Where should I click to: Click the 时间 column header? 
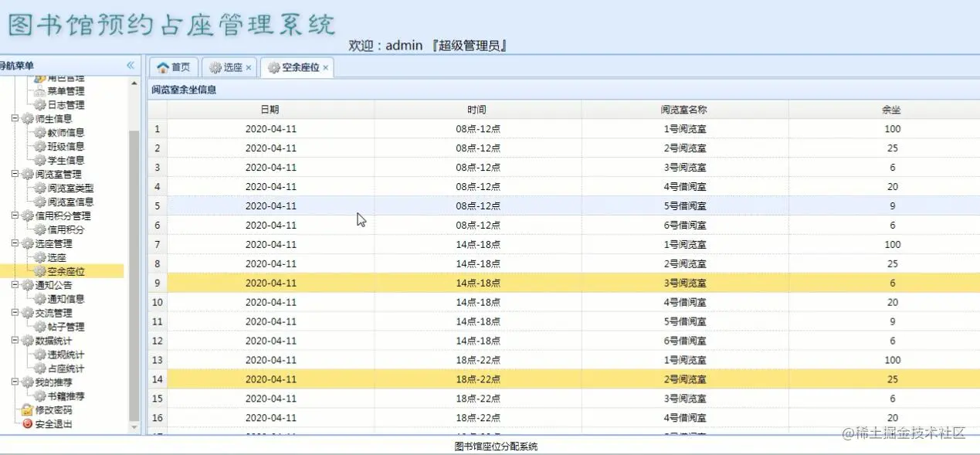[477, 110]
